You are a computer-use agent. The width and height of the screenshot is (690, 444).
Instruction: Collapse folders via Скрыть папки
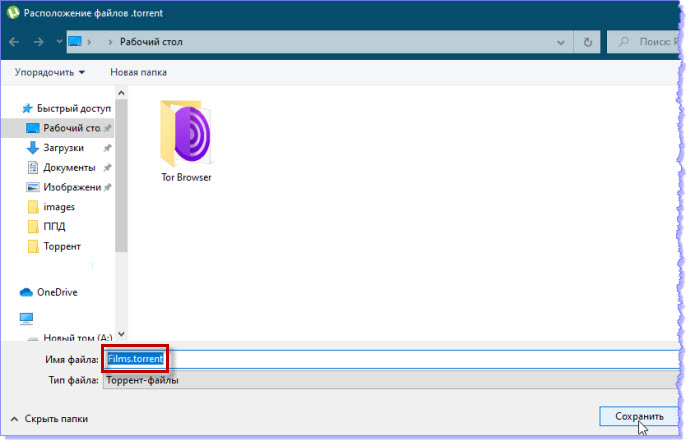(49, 418)
